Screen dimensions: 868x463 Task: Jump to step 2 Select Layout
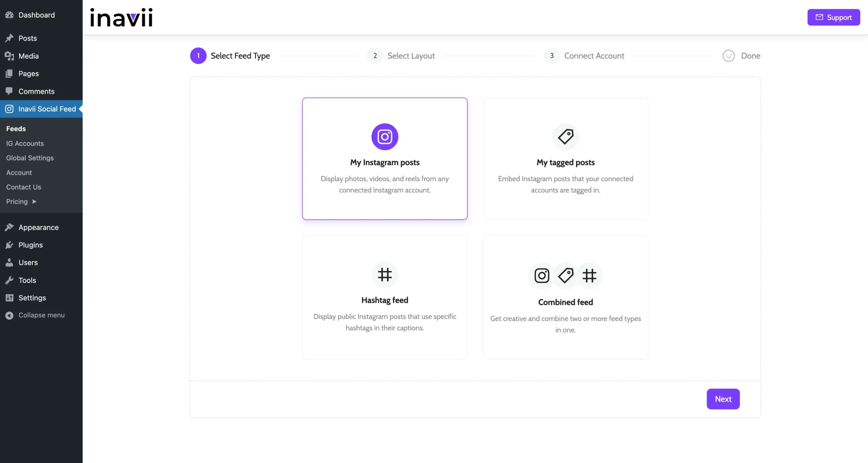(411, 56)
